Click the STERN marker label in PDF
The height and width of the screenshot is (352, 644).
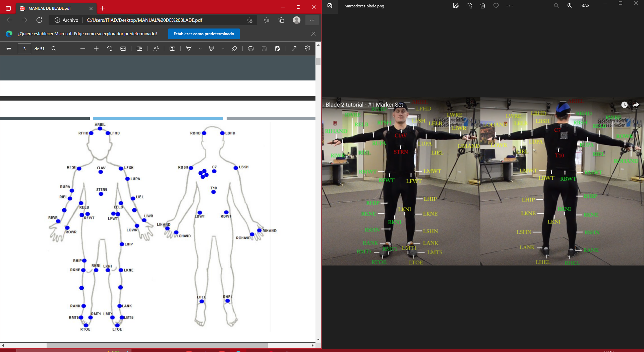pyautogui.click(x=102, y=190)
